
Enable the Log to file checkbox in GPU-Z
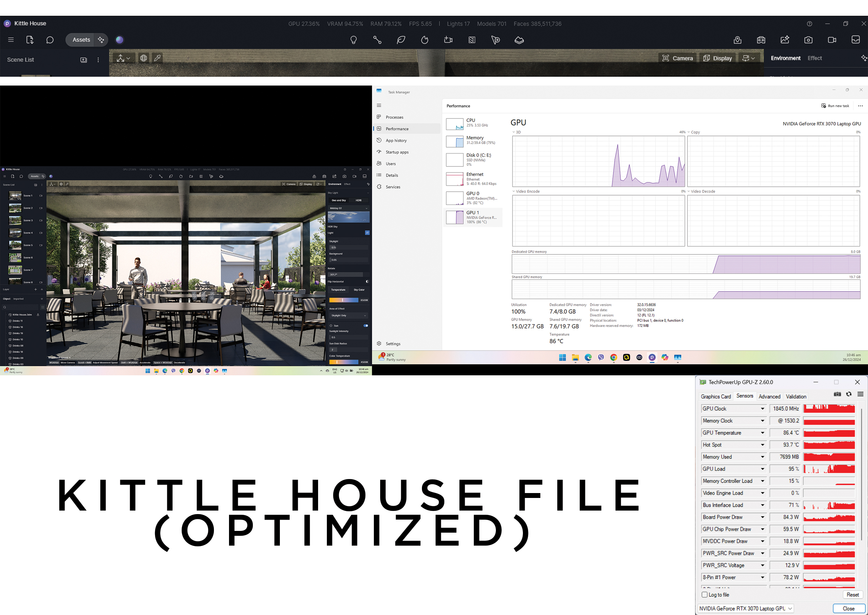[705, 595]
